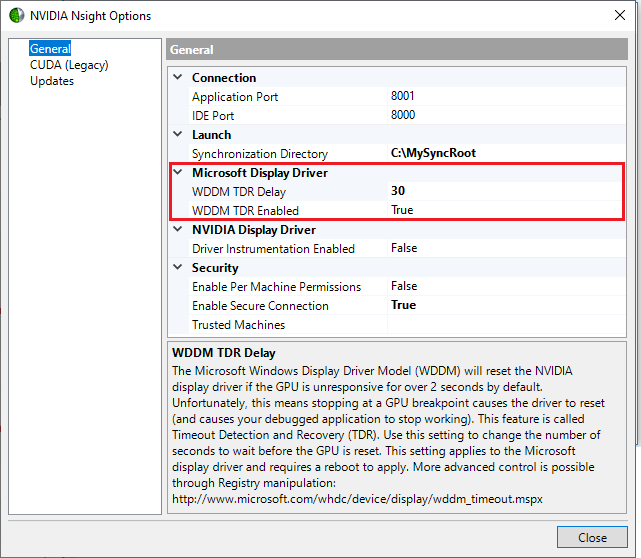The image size is (641, 558).
Task: Select the Application Port label
Action: coord(235,97)
